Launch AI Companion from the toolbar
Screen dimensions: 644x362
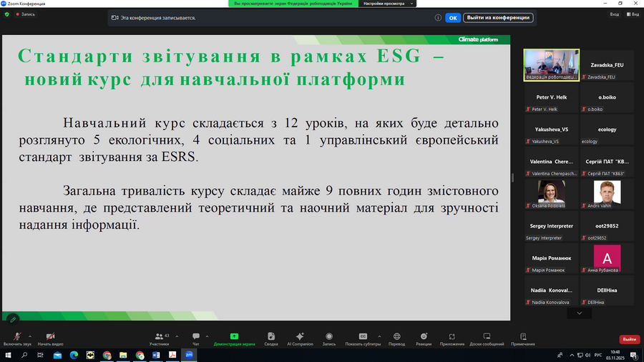(x=300, y=337)
